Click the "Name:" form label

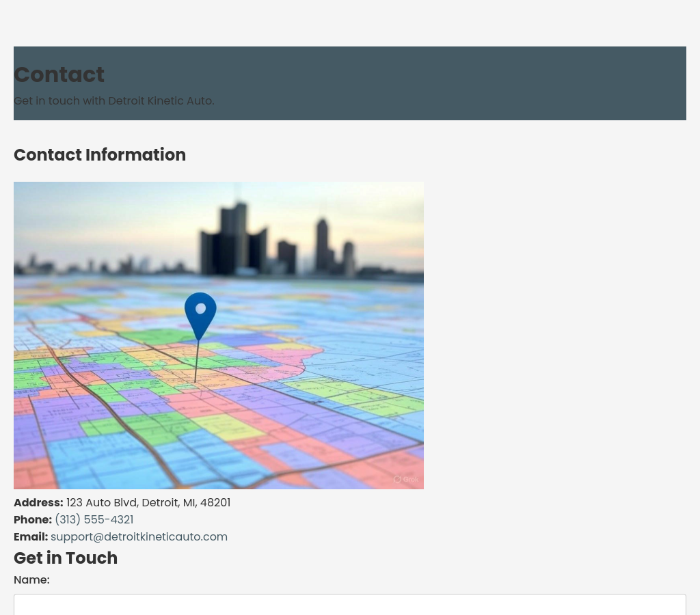point(31,580)
